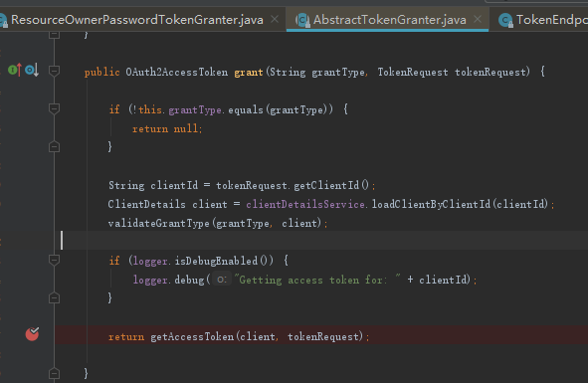Select AbstractTokenGranter.java tab
588x383 pixels.
[x=390, y=20]
